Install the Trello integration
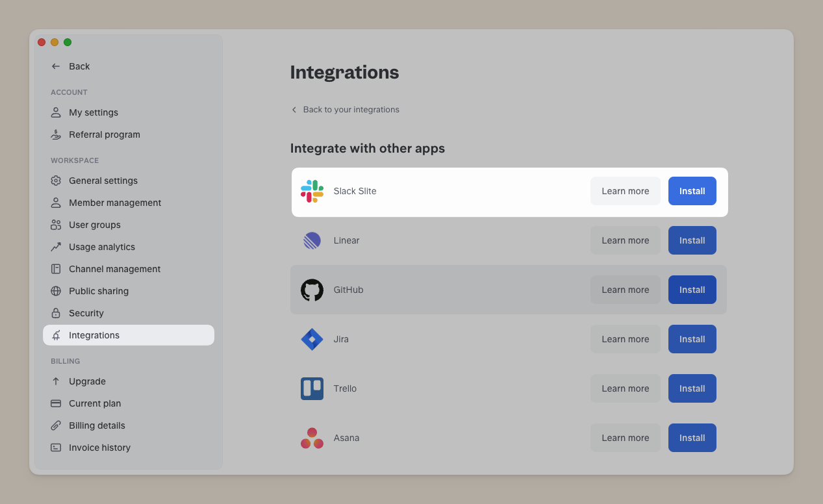823x504 pixels. pyautogui.click(x=692, y=388)
